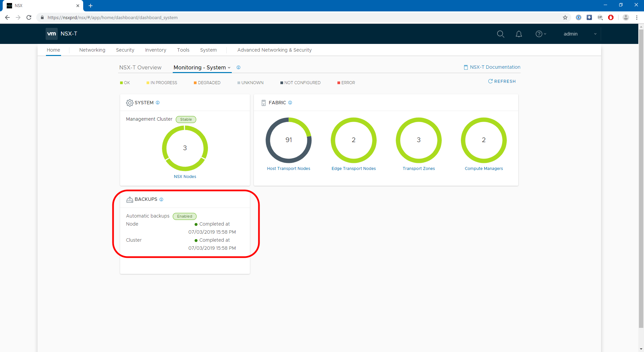
Task: Expand the help question mark menu
Action: tap(541, 34)
